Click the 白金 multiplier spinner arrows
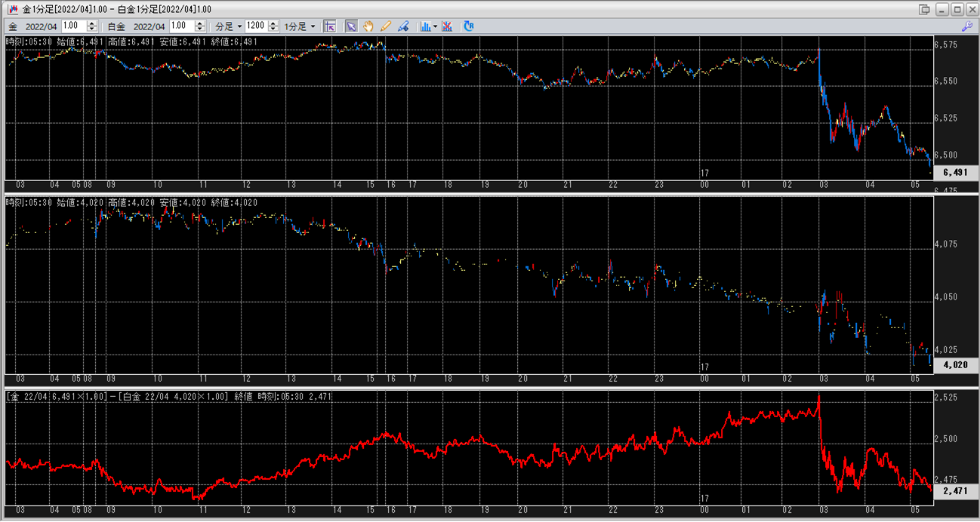 (x=200, y=26)
